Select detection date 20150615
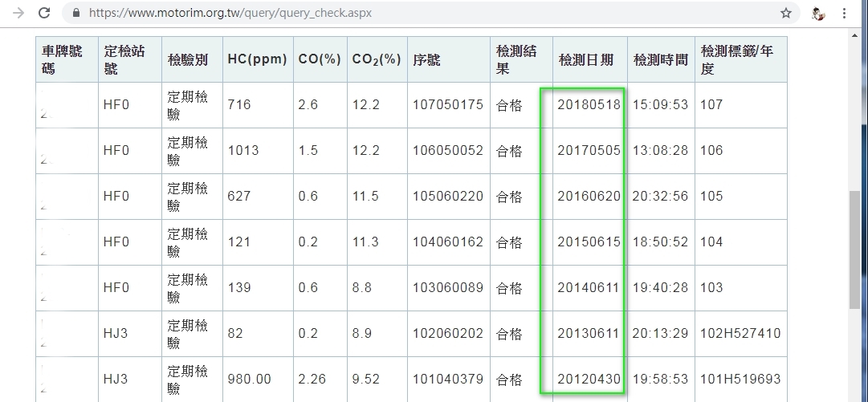Image resolution: width=868 pixels, height=402 pixels. pos(589,242)
